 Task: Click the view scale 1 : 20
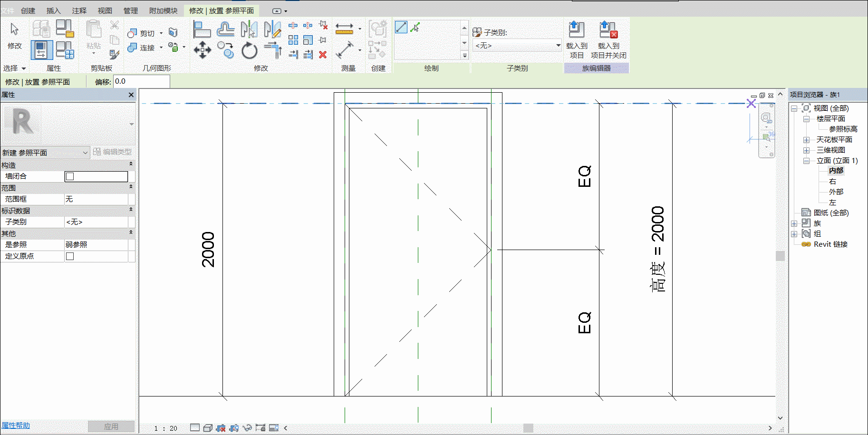(x=165, y=428)
